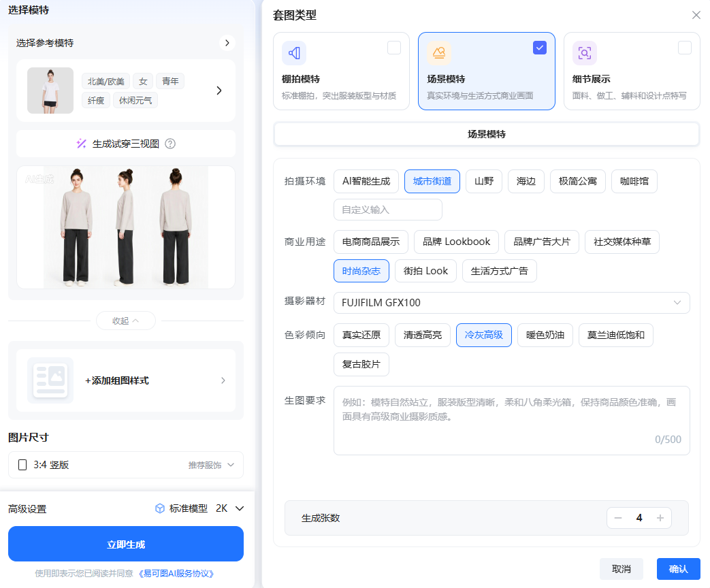The height and width of the screenshot is (588, 710).
Task: Select 生活方式广告 commercial use
Action: click(499, 271)
